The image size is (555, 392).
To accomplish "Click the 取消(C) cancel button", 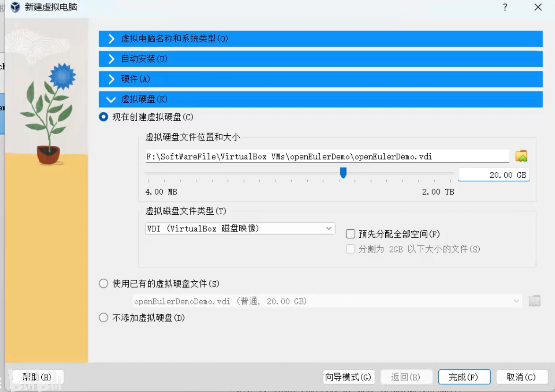I will point(522,377).
